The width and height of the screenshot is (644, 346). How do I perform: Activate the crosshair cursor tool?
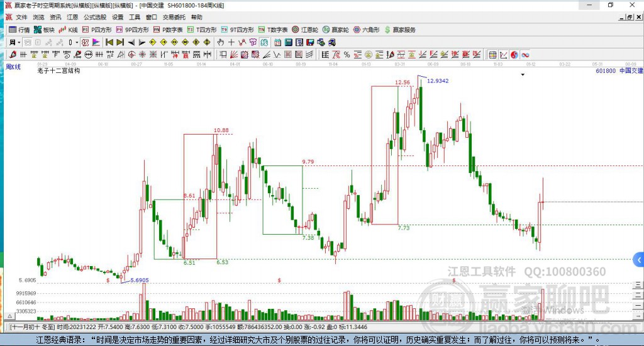231,42
